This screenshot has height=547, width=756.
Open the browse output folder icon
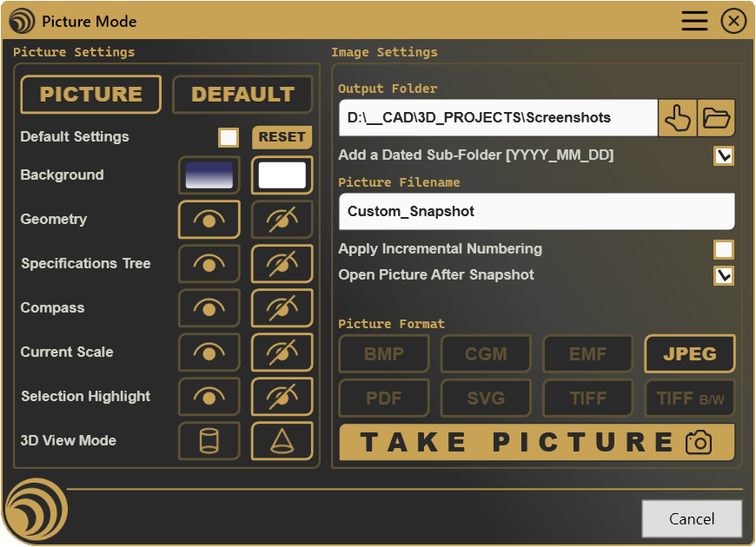tap(716, 118)
